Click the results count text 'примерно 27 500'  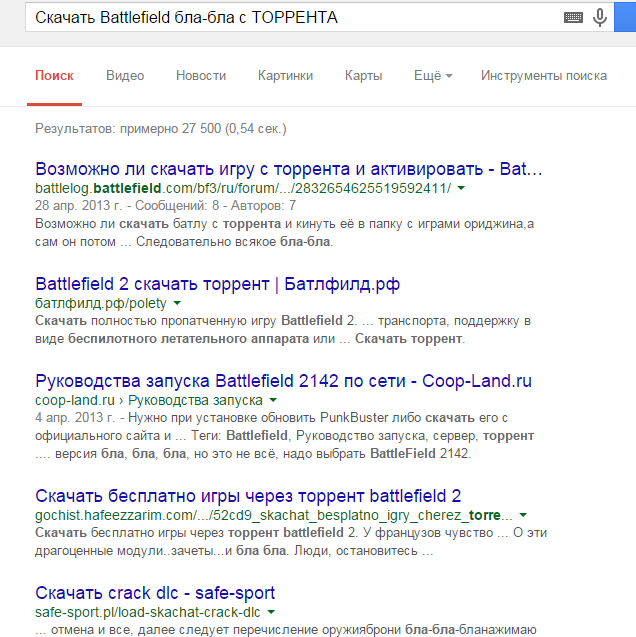click(x=170, y=129)
